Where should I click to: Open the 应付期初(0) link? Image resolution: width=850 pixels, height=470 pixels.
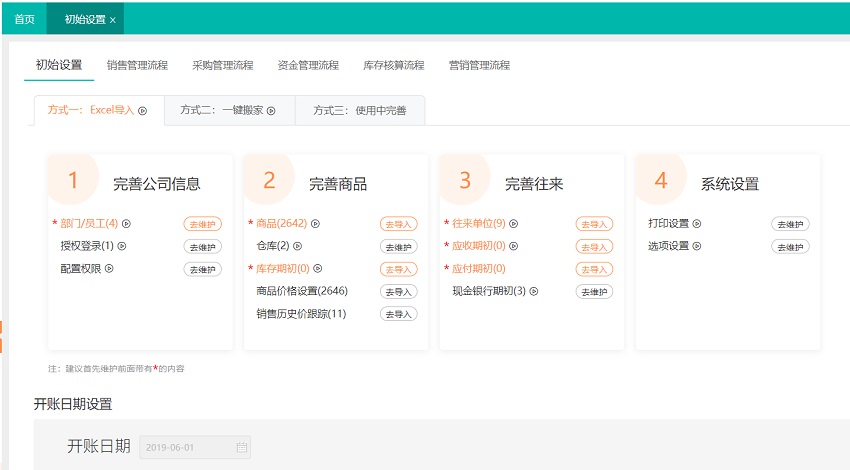(479, 268)
